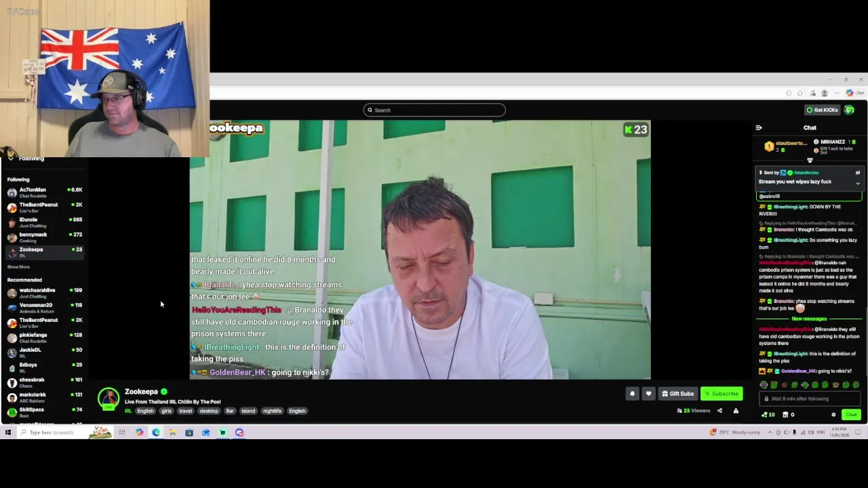
Task: Click the share icon beside Viewers
Action: point(719,411)
